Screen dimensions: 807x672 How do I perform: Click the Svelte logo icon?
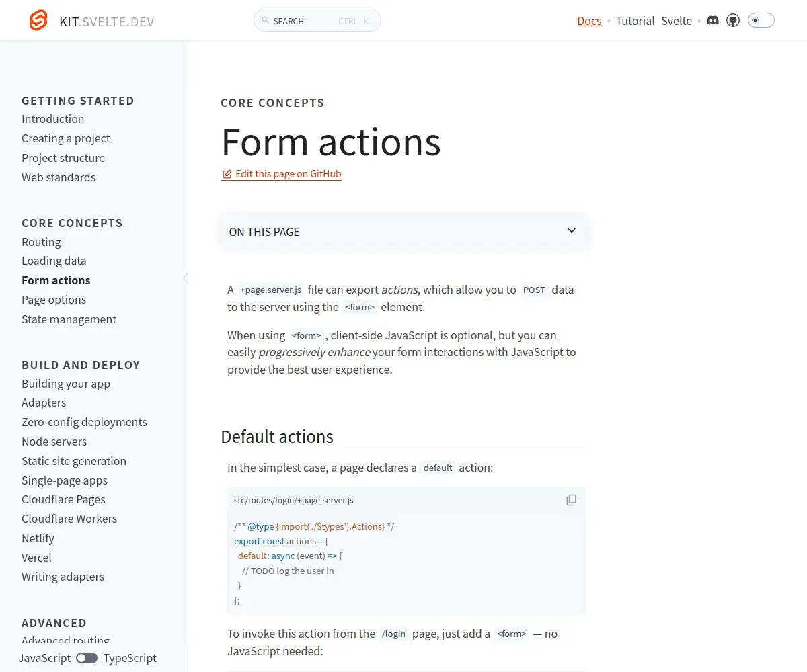click(x=38, y=21)
